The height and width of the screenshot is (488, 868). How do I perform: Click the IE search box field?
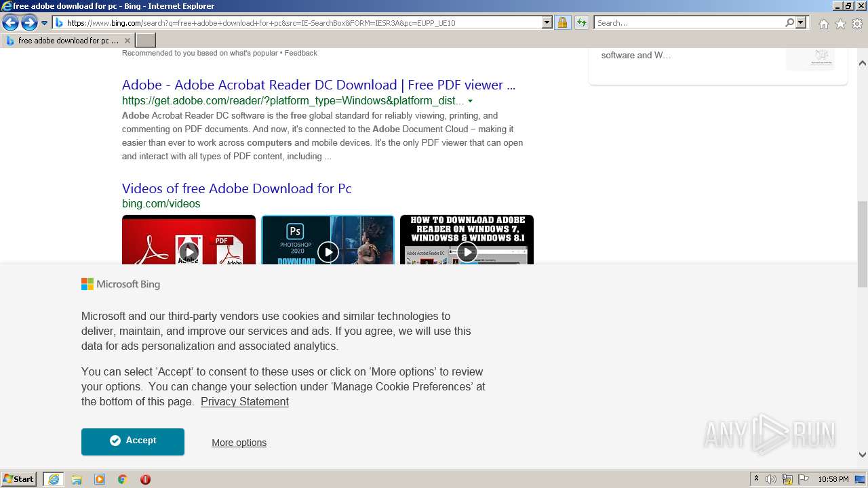tap(688, 23)
